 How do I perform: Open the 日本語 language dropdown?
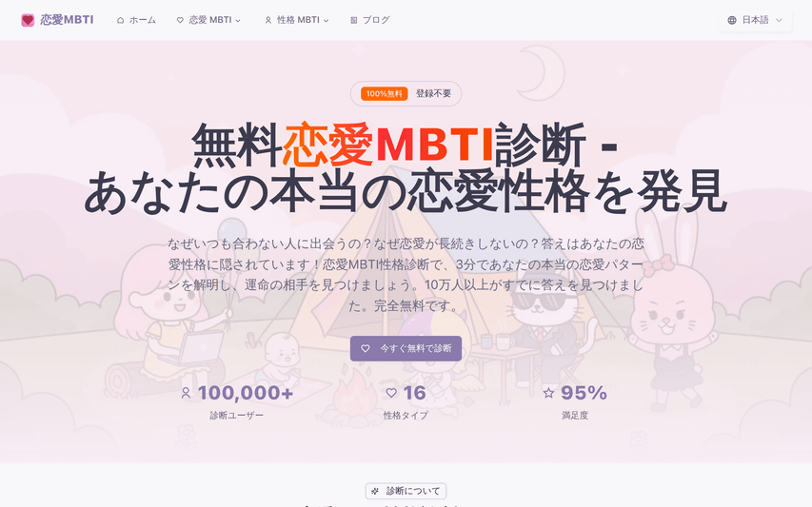[756, 20]
